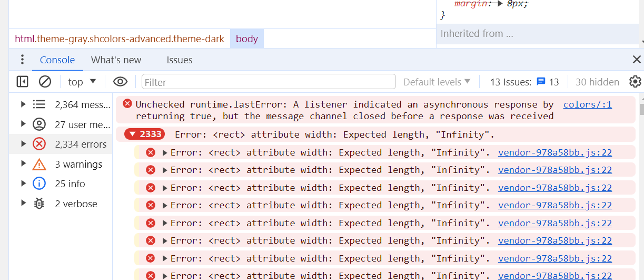Click the blue issues message icon

coord(541,82)
